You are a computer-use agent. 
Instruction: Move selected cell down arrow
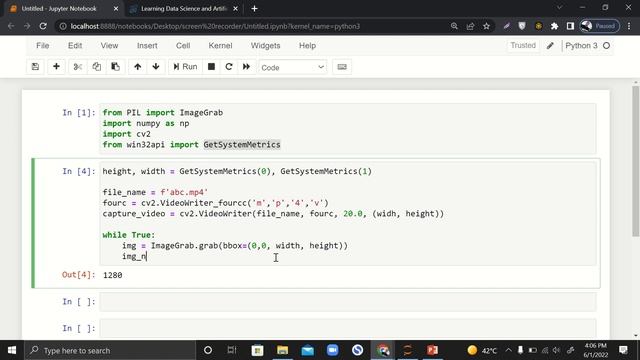pos(156,67)
